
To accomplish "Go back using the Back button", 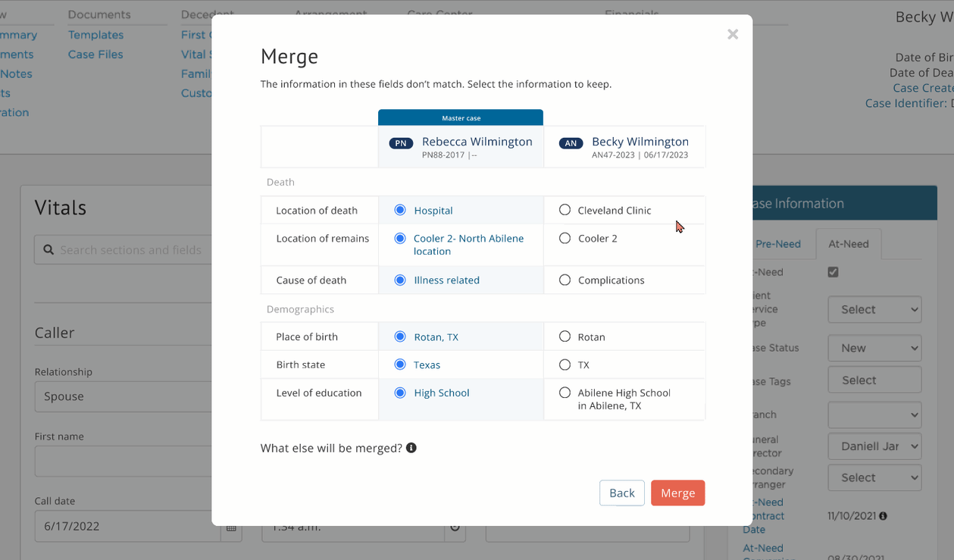I will 621,493.
